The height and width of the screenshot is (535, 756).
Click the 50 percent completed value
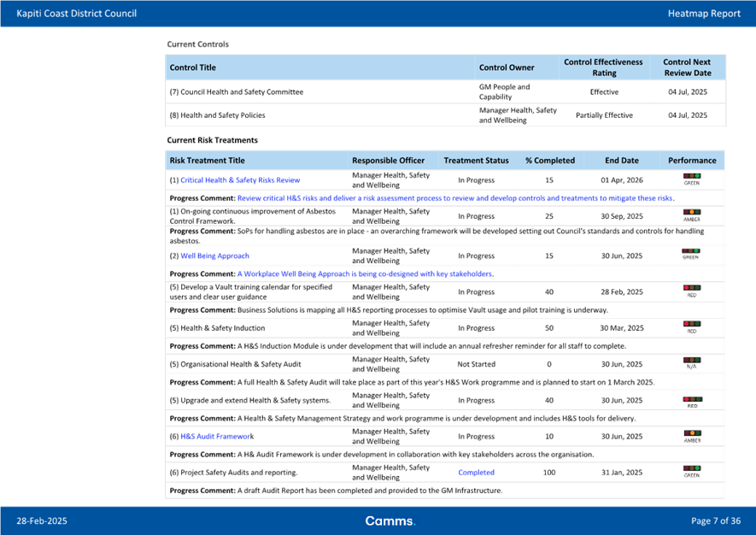(x=549, y=328)
